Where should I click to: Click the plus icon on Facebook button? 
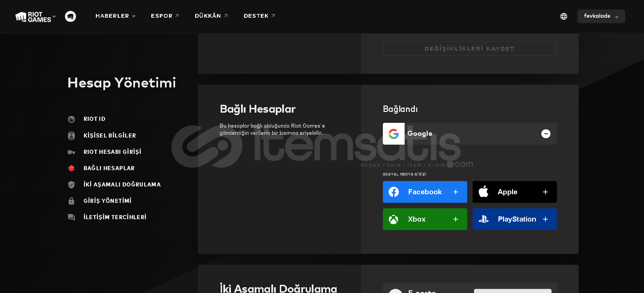[456, 192]
